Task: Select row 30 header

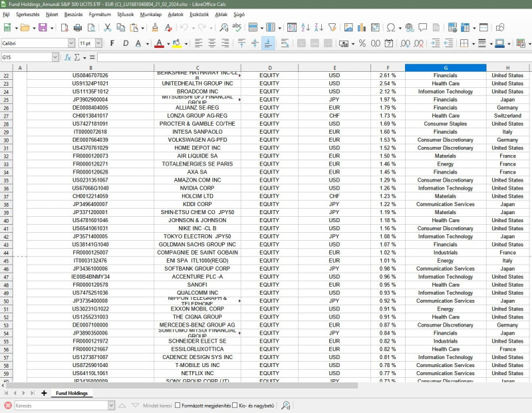Action: (x=6, y=140)
